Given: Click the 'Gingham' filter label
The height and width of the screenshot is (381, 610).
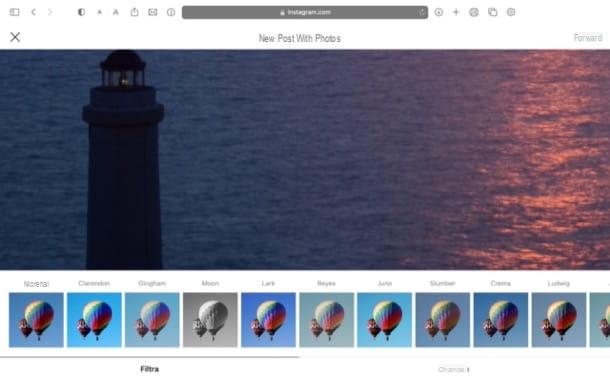Looking at the screenshot, I should (152, 283).
